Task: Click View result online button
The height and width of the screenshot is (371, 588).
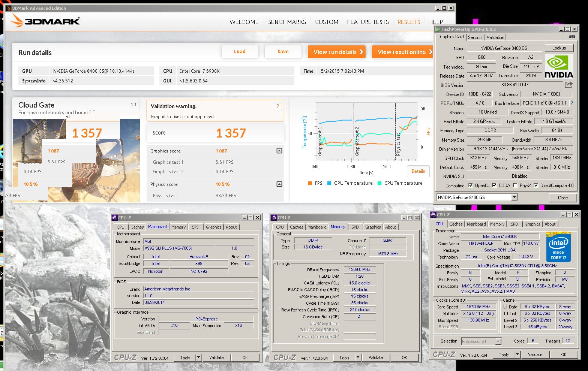Action: (x=402, y=52)
